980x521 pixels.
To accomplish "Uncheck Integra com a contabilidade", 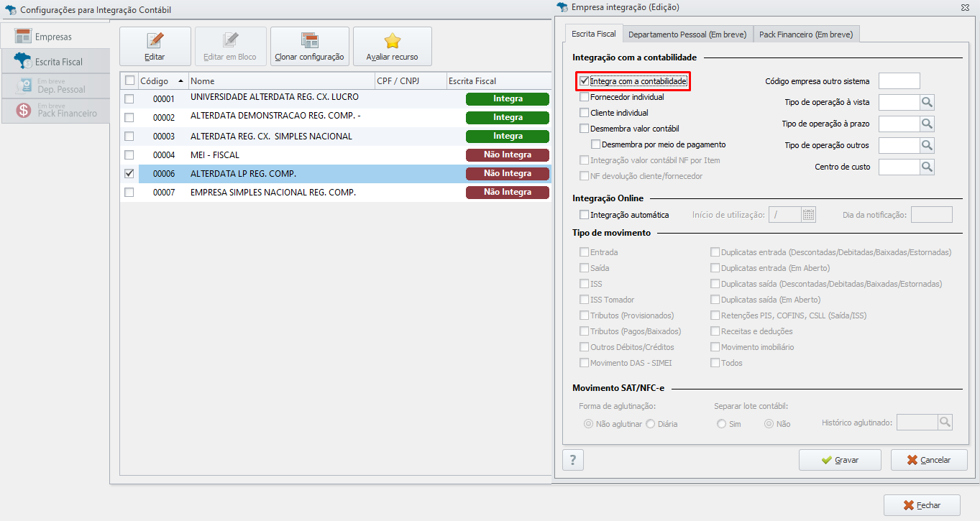I will pos(585,81).
